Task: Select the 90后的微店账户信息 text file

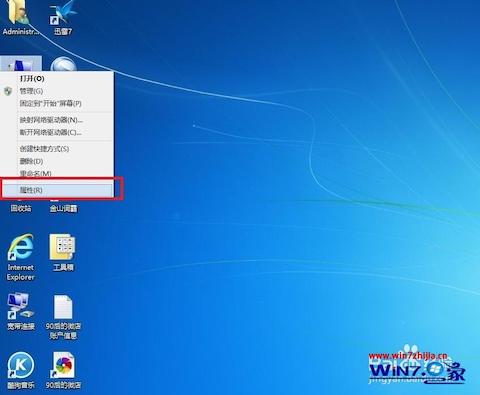Action: click(63, 307)
